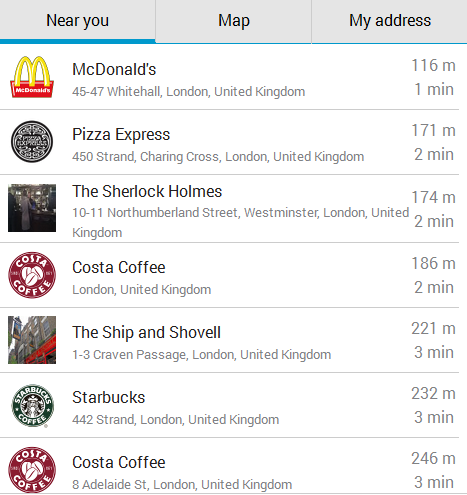The height and width of the screenshot is (495, 467).
Task: Switch to the Map tab
Action: (234, 21)
